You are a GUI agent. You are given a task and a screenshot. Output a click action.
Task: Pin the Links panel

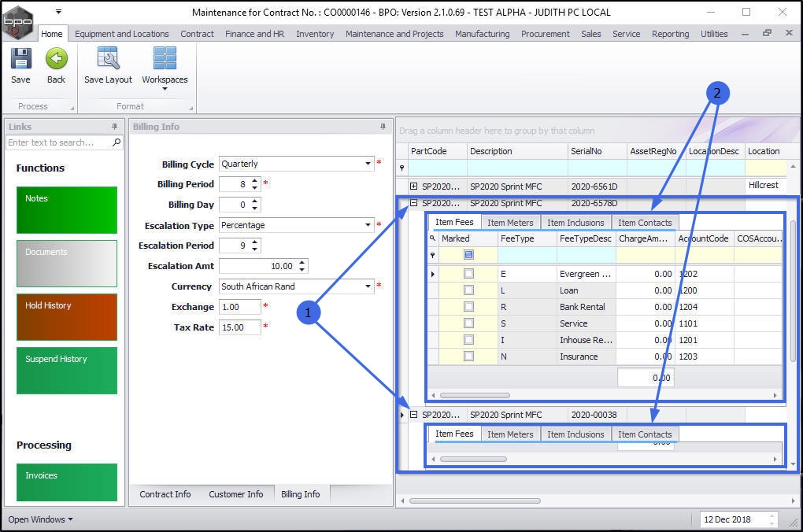pyautogui.click(x=114, y=127)
